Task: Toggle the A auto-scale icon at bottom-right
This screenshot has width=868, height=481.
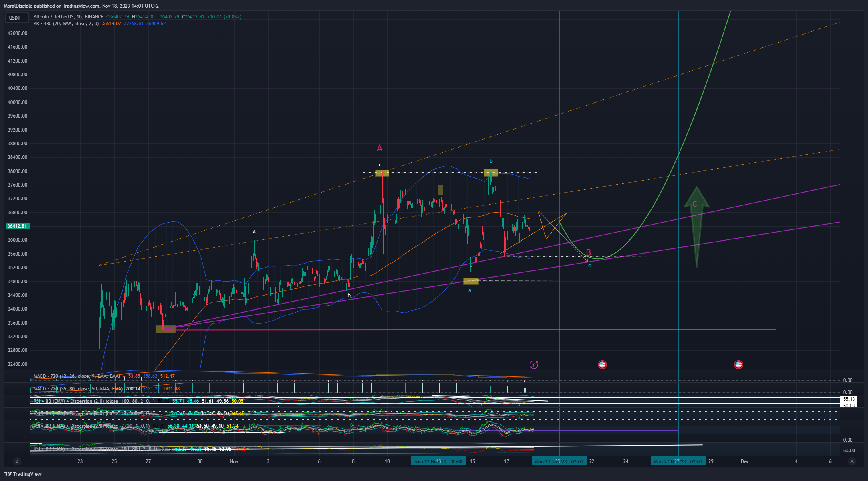Action: (x=852, y=461)
